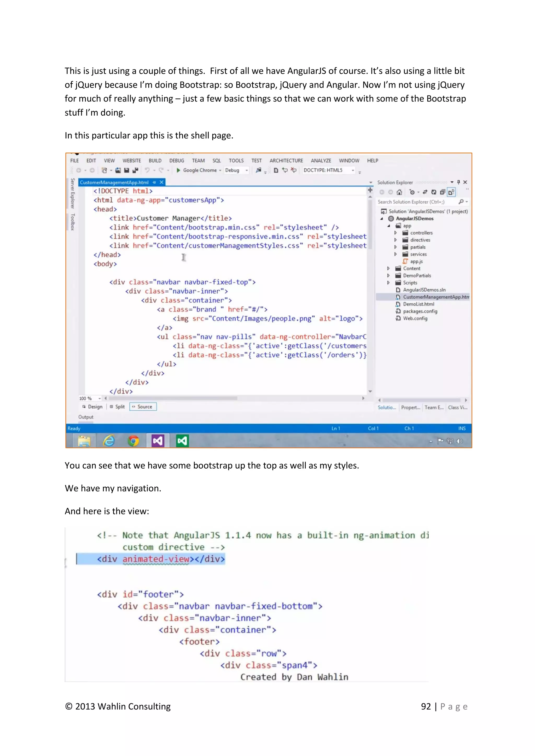This screenshot has width=535, height=756.
Task: Open the Server Explorer side tab
Action: click(73, 193)
